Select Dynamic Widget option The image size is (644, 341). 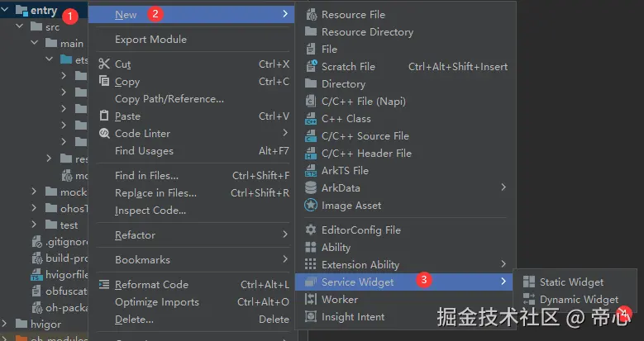coord(579,299)
